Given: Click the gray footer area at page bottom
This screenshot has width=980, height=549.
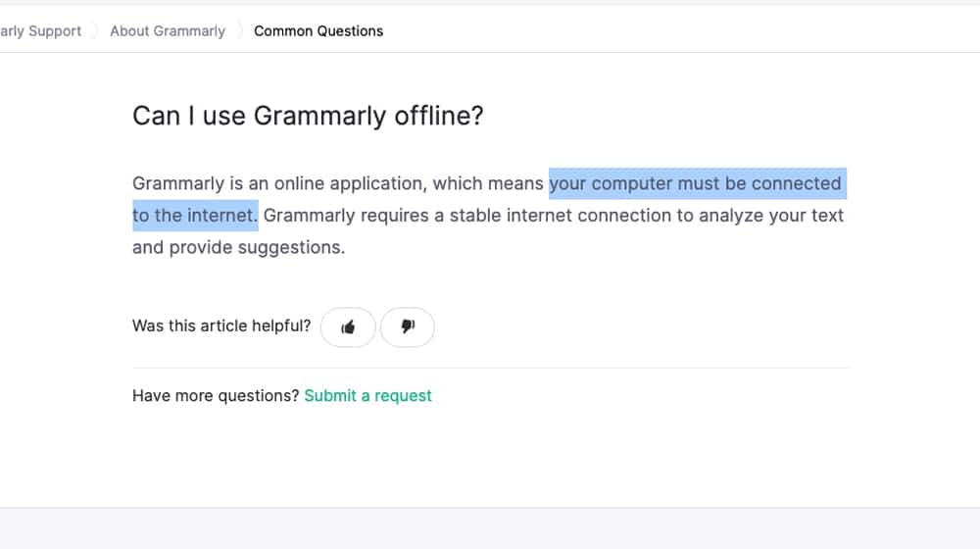Looking at the screenshot, I should pyautogui.click(x=490, y=528).
